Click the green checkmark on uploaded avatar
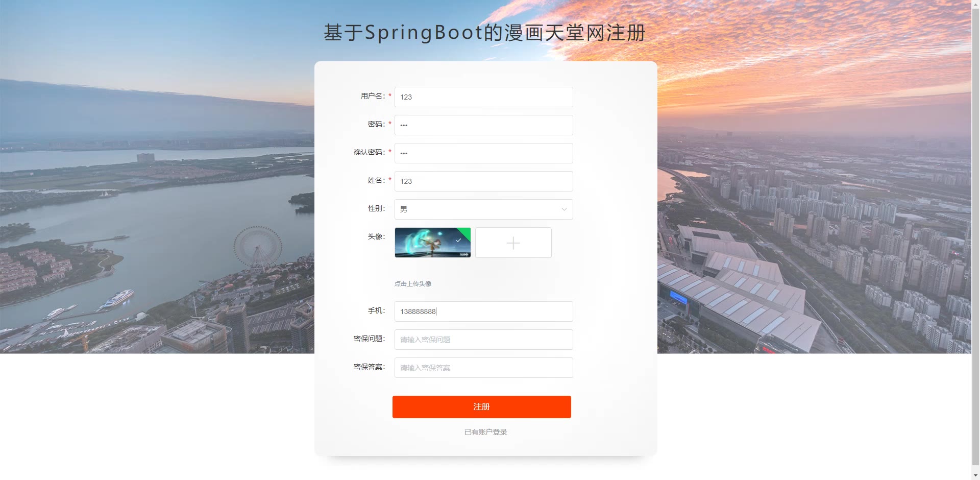This screenshot has width=980, height=480. (458, 240)
